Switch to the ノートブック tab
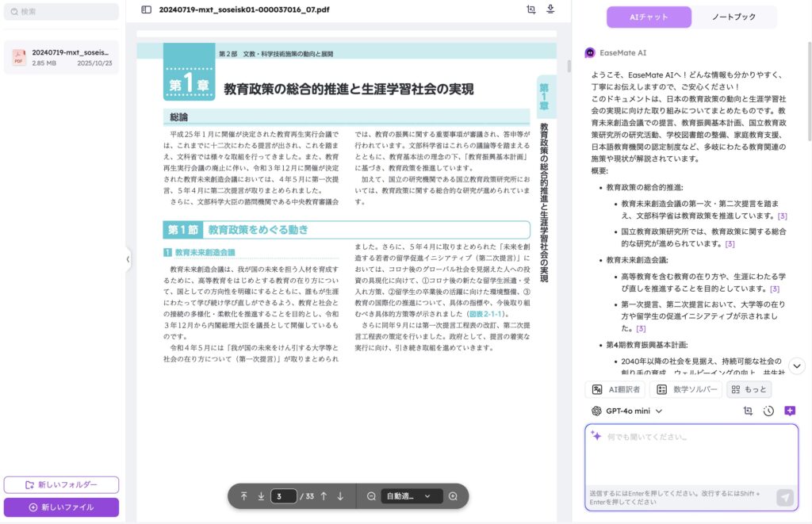This screenshot has width=812, height=524. [x=733, y=17]
